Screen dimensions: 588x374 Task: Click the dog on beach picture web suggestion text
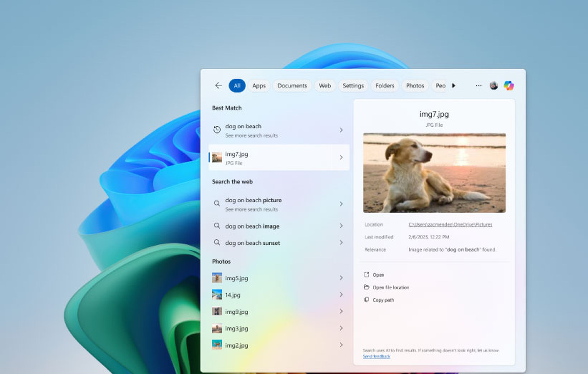tap(253, 200)
